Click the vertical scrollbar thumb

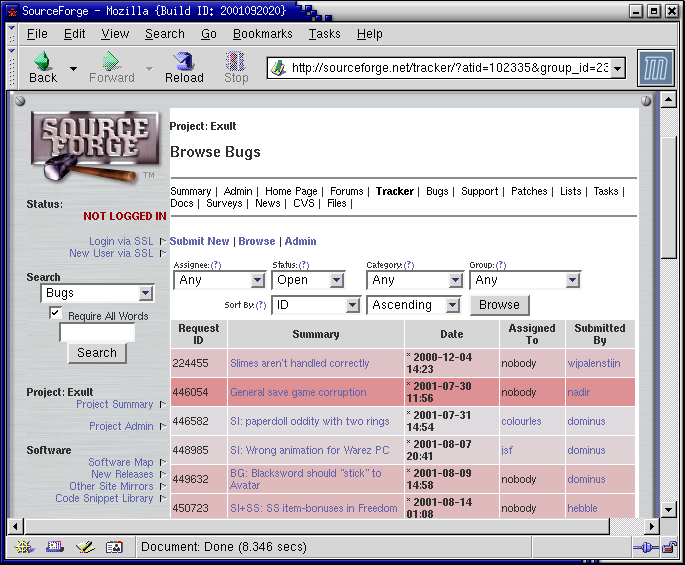tap(669, 198)
